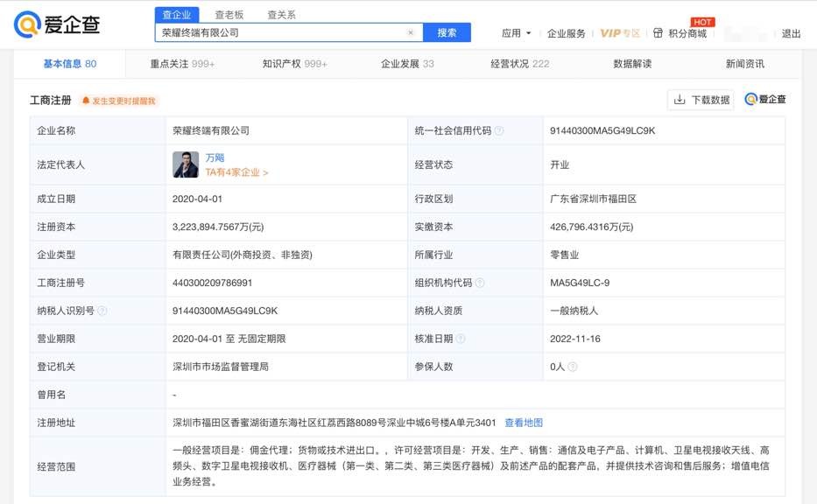
Task: Switch to the 查关系 search tab
Action: pos(281,15)
